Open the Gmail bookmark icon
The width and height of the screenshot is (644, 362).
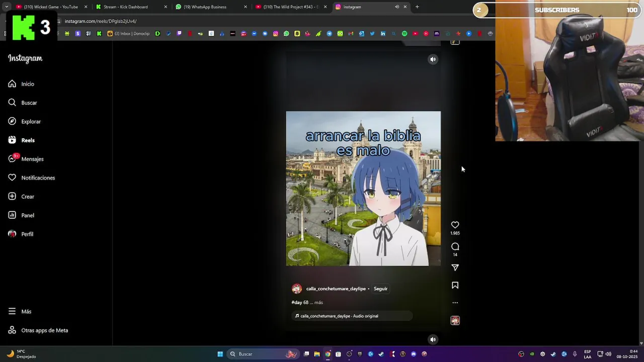coord(351,34)
